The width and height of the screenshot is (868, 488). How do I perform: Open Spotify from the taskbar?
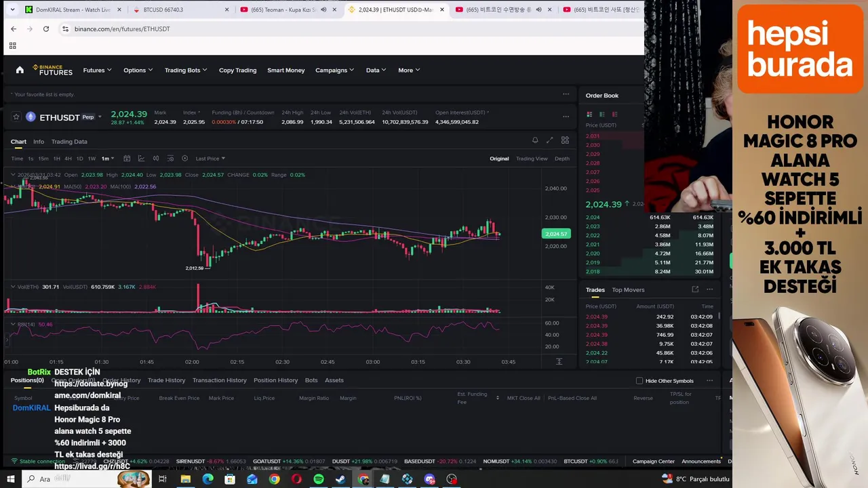tap(319, 479)
